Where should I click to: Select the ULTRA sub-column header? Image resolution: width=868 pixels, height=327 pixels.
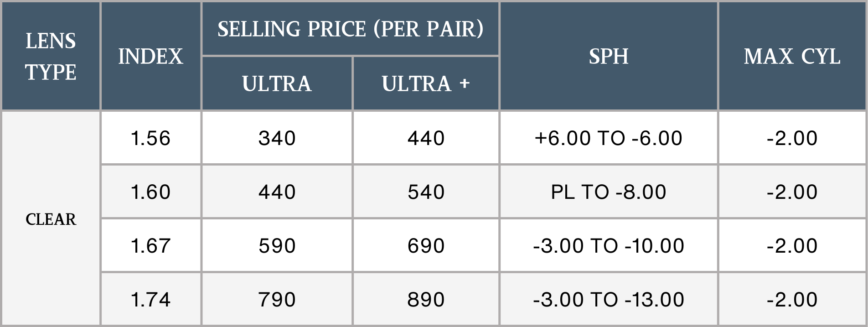pyautogui.click(x=277, y=83)
